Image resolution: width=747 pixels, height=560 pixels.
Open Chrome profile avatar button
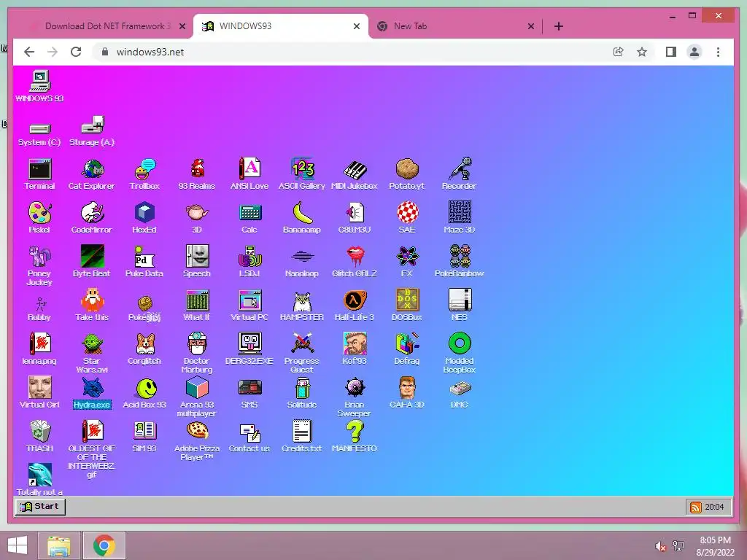coord(694,52)
